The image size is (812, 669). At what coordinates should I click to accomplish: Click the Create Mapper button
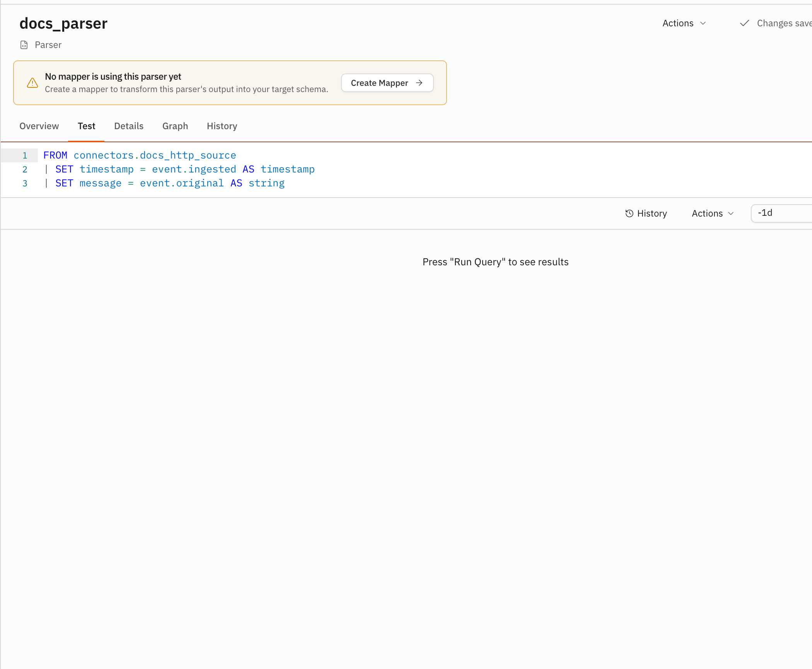click(387, 83)
